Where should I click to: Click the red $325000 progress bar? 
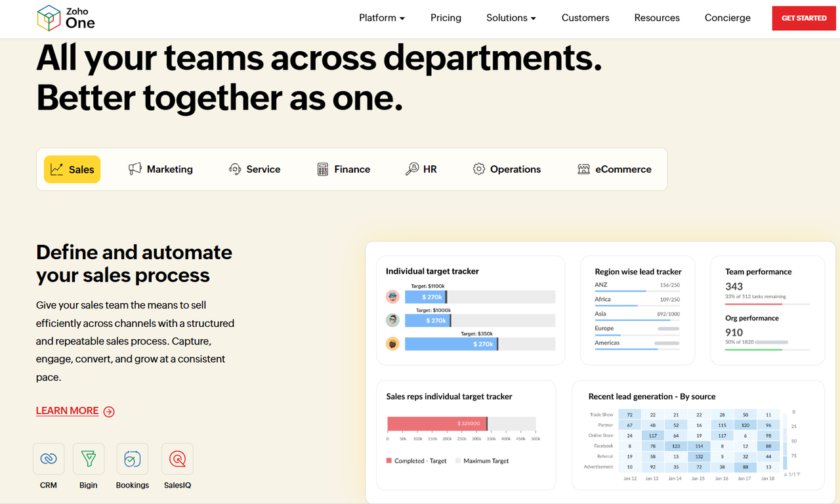point(437,423)
